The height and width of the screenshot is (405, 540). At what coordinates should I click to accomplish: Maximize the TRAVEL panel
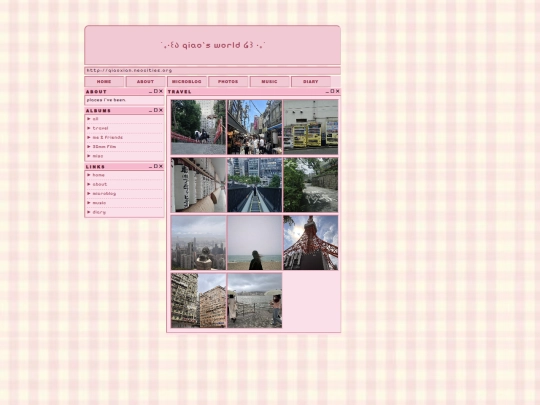(332, 91)
